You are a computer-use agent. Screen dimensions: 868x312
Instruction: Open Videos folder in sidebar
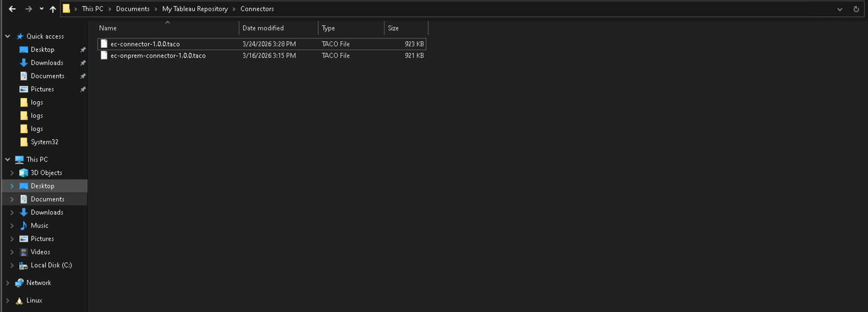(x=40, y=252)
